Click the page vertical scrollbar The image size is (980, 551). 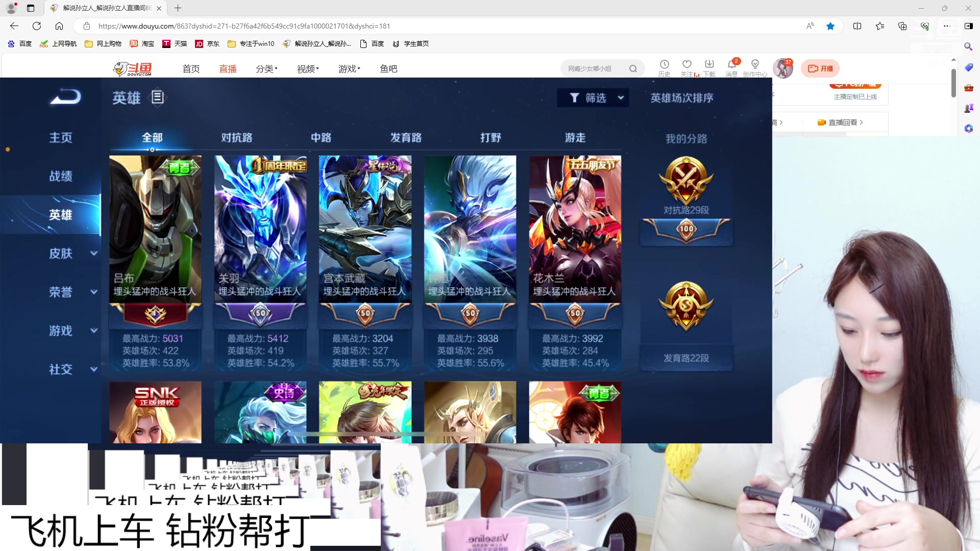click(953, 83)
